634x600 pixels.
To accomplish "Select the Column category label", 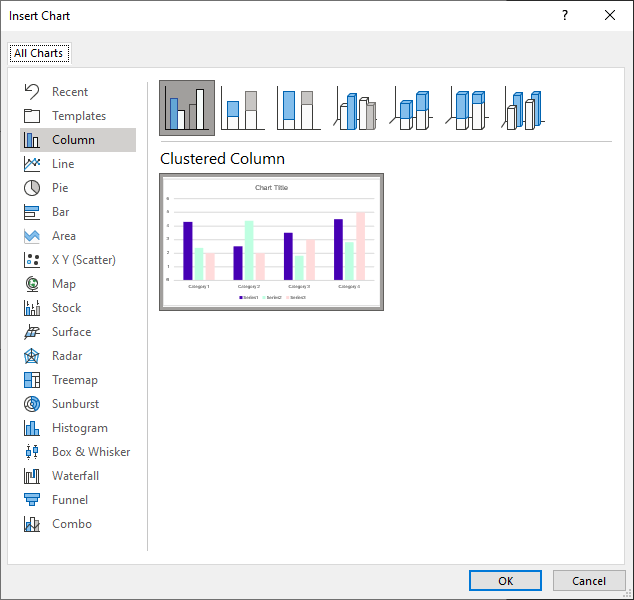I will (x=73, y=140).
